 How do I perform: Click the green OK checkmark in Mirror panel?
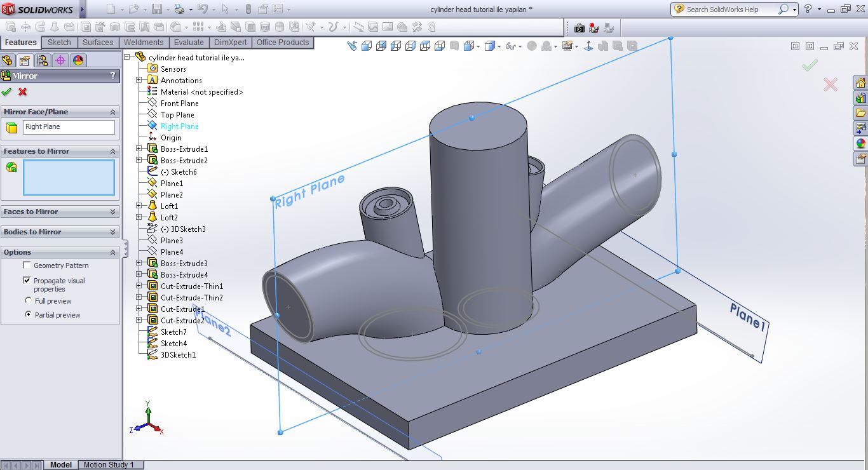pyautogui.click(x=7, y=92)
